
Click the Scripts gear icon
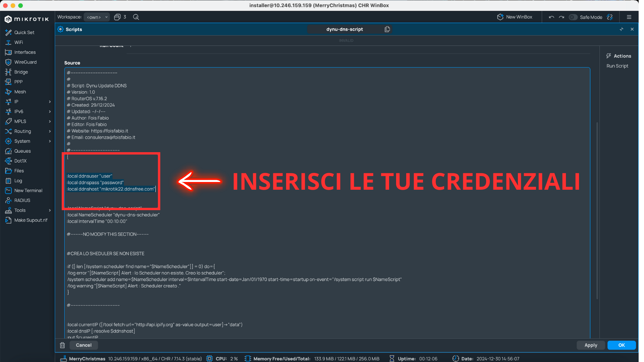coord(60,29)
